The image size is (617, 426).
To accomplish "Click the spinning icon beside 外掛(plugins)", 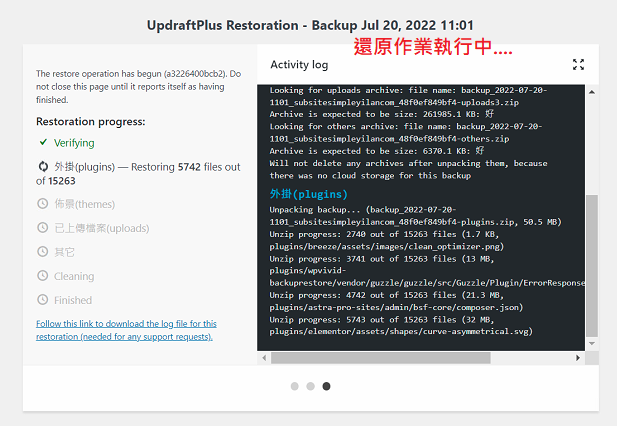I will (42, 166).
